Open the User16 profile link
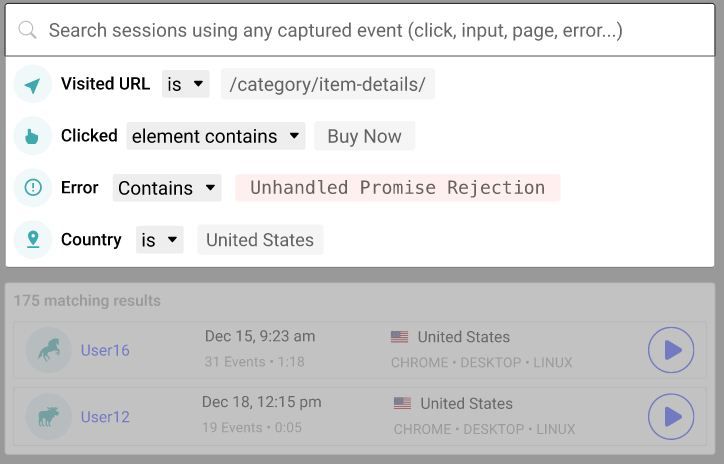The height and width of the screenshot is (464, 724). [105, 350]
